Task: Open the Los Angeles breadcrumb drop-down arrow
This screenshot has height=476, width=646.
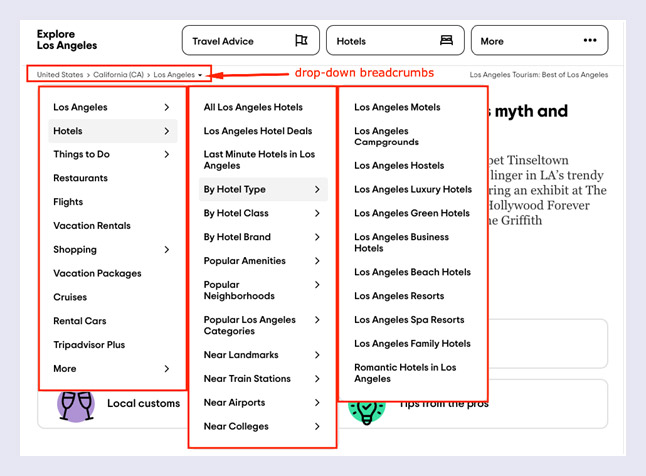Action: [x=200, y=75]
